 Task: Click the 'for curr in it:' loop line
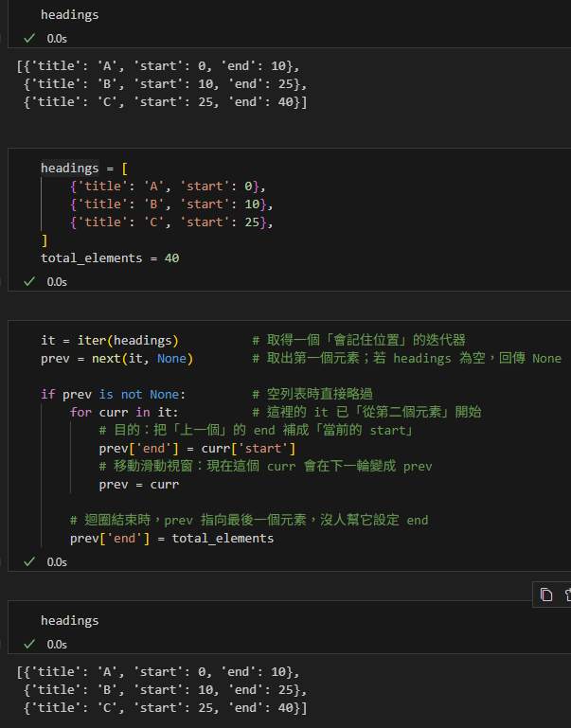point(124,412)
